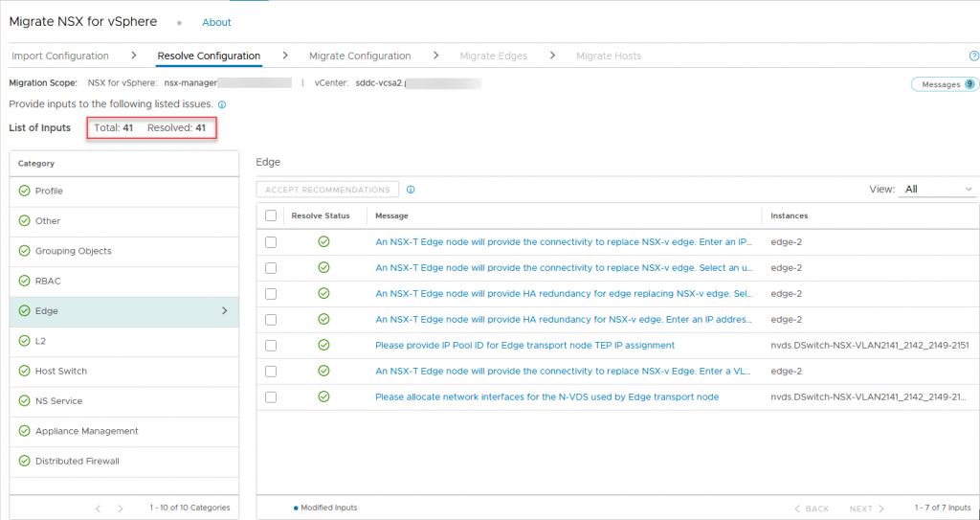
Task: Click info icon beside 'listed issues' text
Action: tap(222, 104)
